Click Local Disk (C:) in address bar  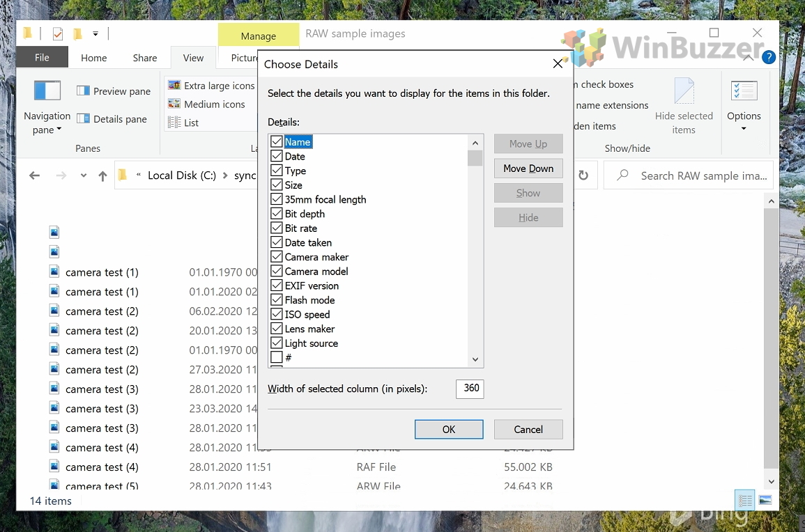click(x=182, y=175)
